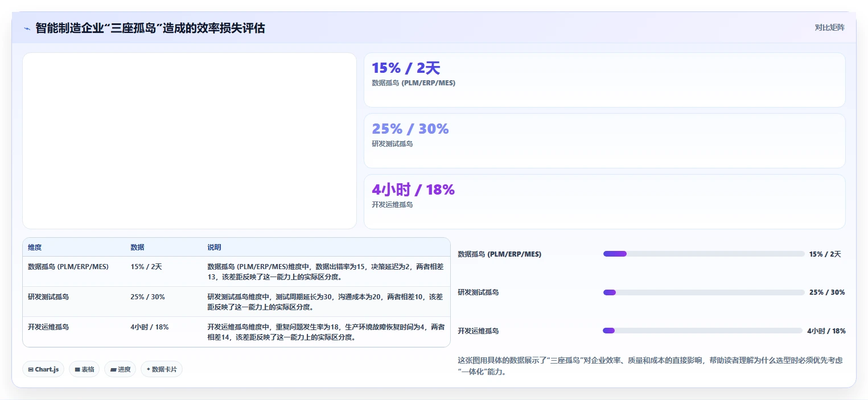Click the large 25% / 30% card headline
Viewport: 868px width, 400px height.
410,129
